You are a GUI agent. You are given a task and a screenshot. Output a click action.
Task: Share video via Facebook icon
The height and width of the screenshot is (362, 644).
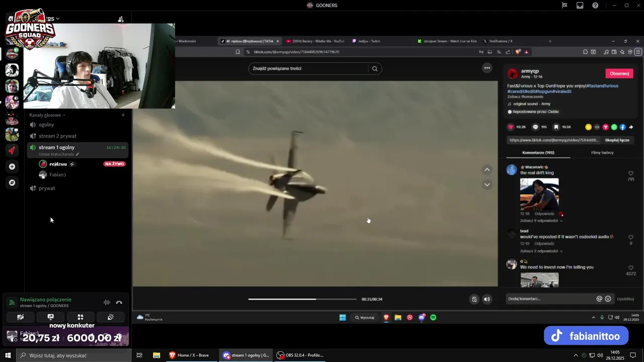click(x=622, y=127)
